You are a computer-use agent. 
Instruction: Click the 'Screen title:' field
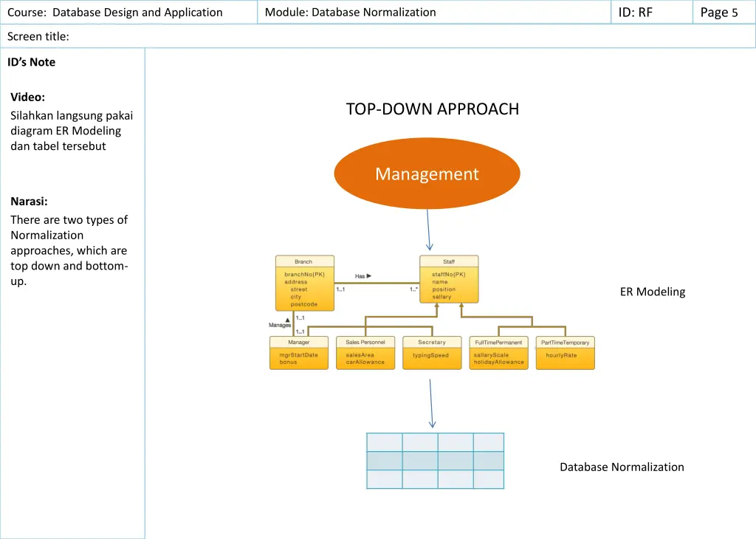click(377, 36)
